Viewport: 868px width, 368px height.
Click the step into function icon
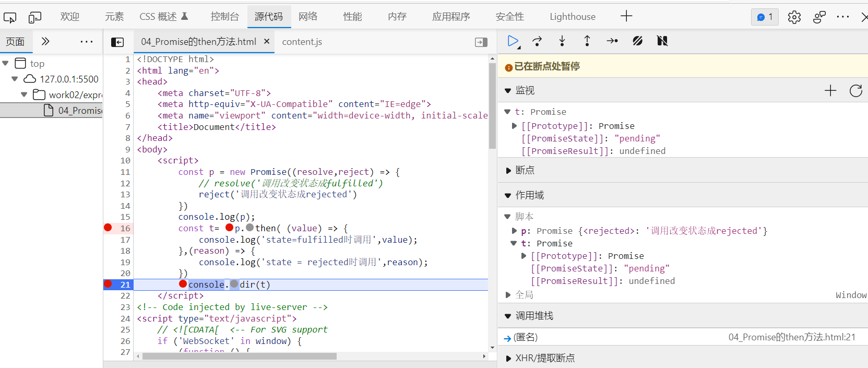(562, 41)
